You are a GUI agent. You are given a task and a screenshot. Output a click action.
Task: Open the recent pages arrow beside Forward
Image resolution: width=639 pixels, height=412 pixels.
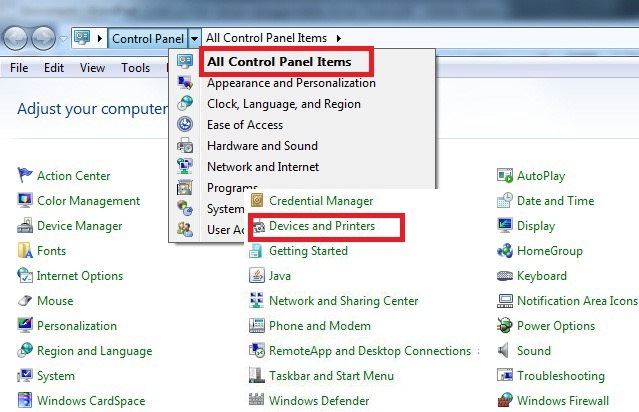[63, 39]
